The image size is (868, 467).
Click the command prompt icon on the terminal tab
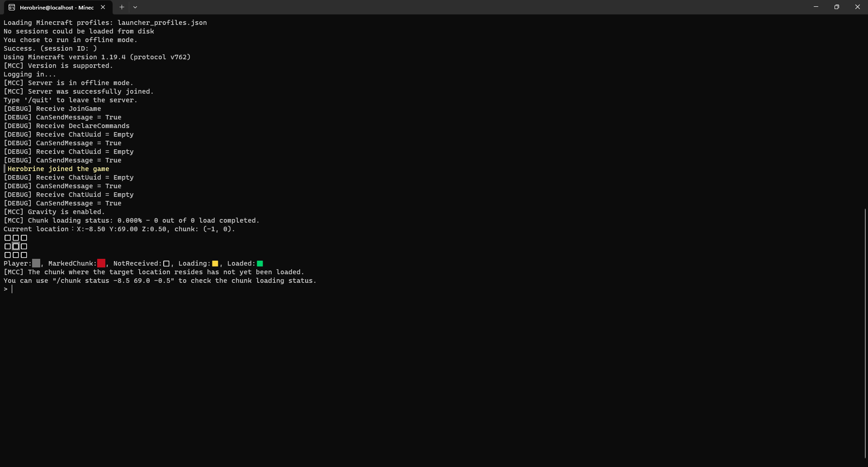tap(12, 7)
